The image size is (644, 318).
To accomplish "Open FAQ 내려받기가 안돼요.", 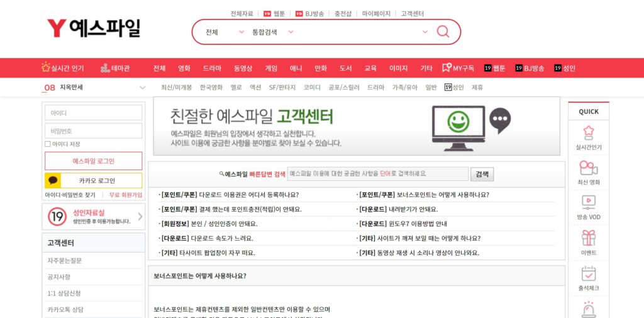I will click(x=398, y=210).
